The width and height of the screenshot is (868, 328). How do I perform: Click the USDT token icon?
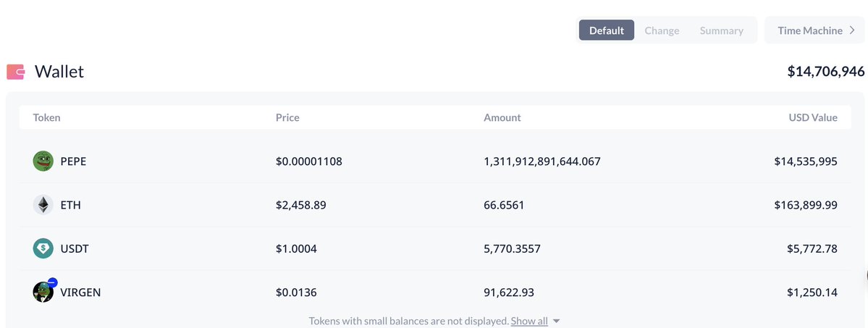tap(43, 249)
